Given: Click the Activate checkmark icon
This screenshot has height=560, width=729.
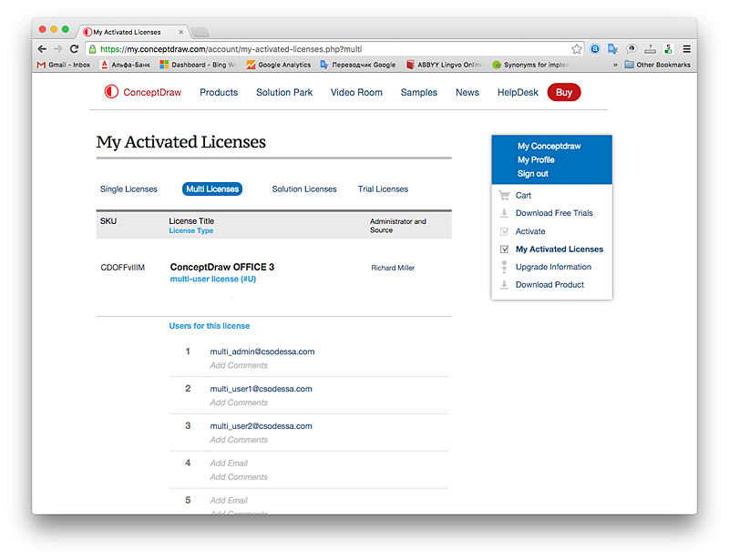Looking at the screenshot, I should pos(504,231).
